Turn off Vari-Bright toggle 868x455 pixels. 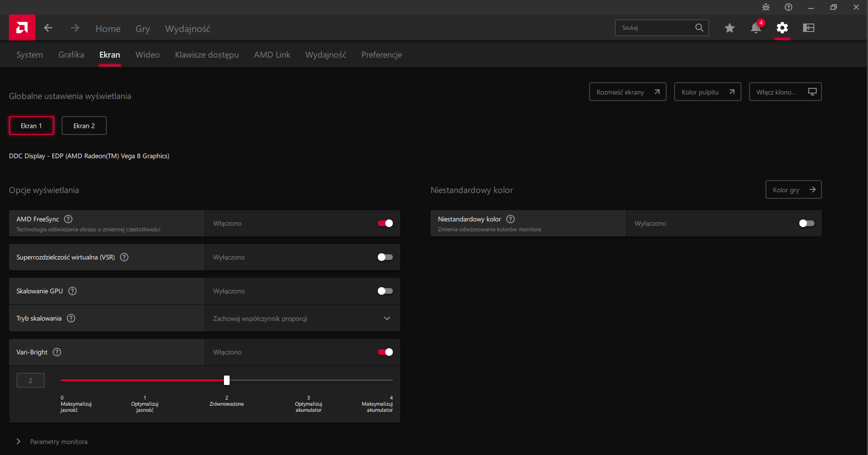pyautogui.click(x=385, y=352)
